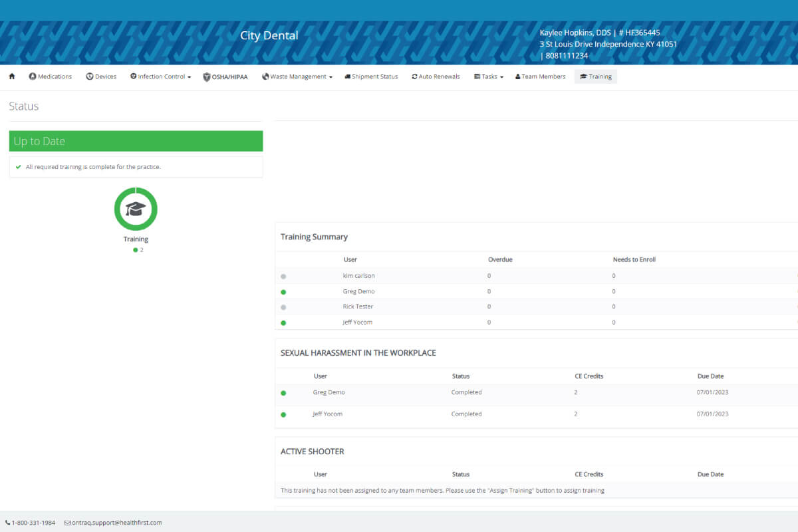Click the envelope icon in footer

[67, 523]
